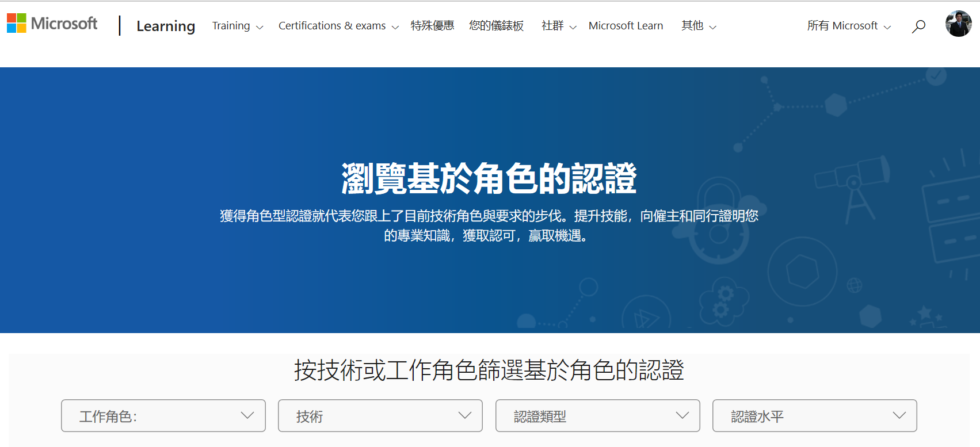Open the 技術 filter dropdown
980x447 pixels.
(380, 415)
